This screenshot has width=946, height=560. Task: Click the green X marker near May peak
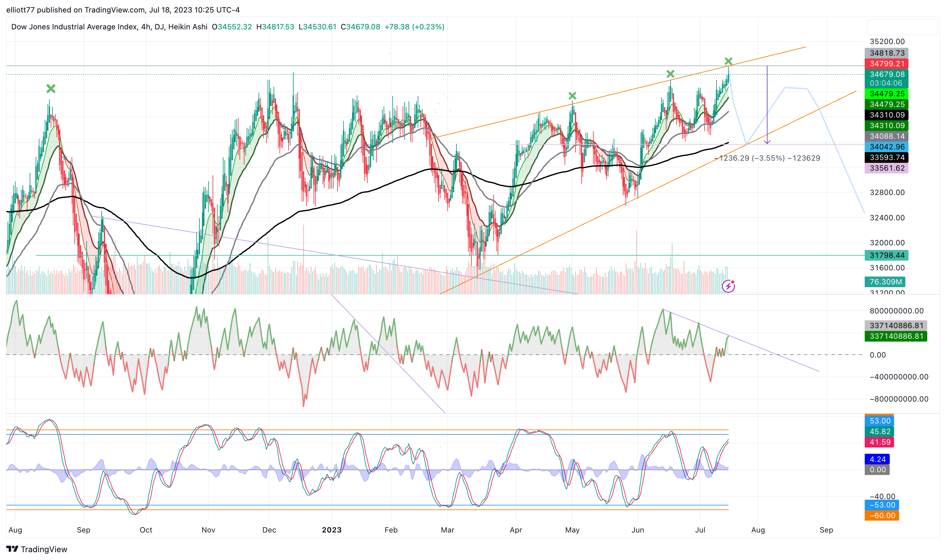[x=572, y=96]
